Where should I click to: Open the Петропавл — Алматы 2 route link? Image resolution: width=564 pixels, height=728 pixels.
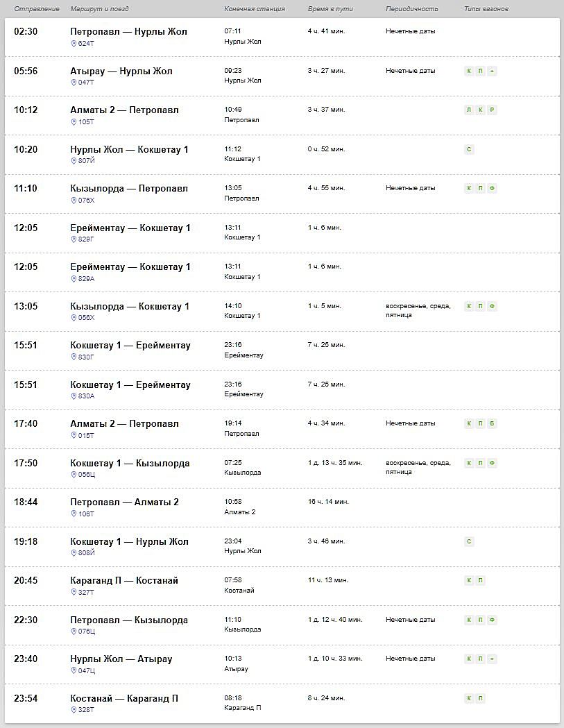tap(124, 502)
